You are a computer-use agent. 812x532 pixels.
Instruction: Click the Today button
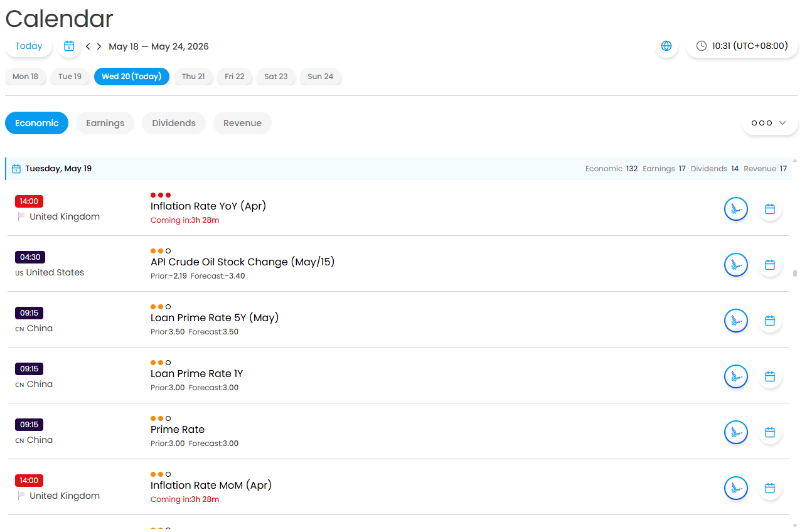29,46
